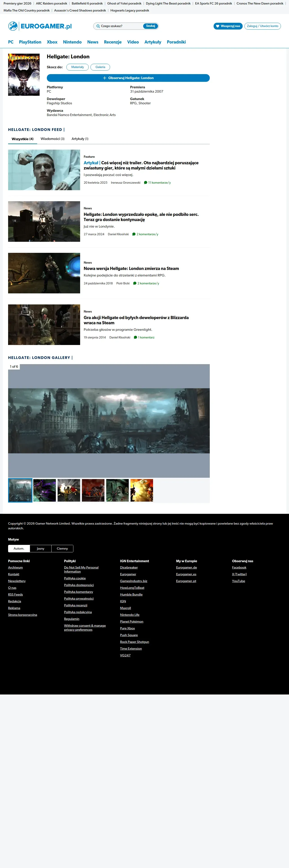Click comment bubble icon of 27 marca 2024 news

(134, 234)
